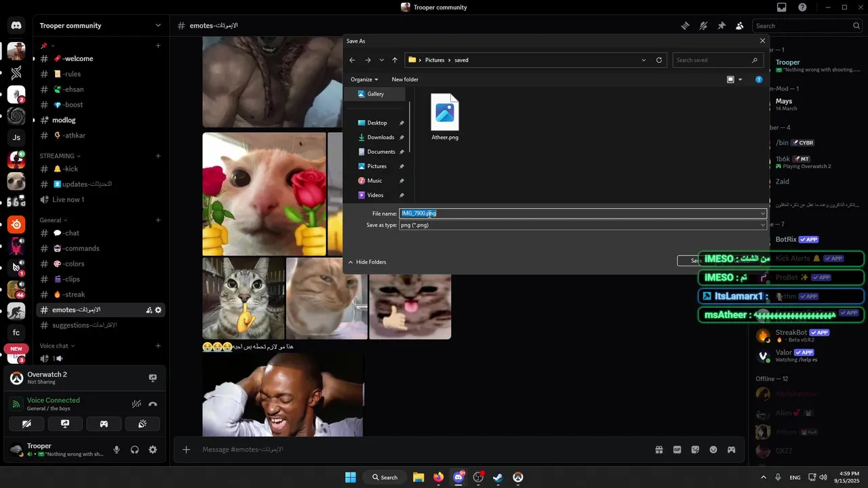Collapse the STREAMING category
The width and height of the screenshot is (868, 488).
pos(60,156)
